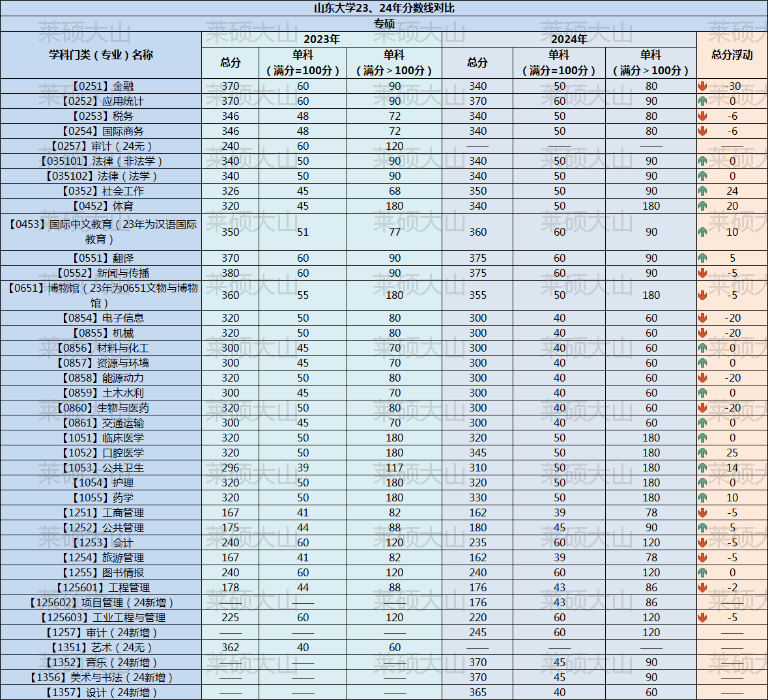
Task: Select the red down arrow in the 电子信息 row
Action: [702, 318]
